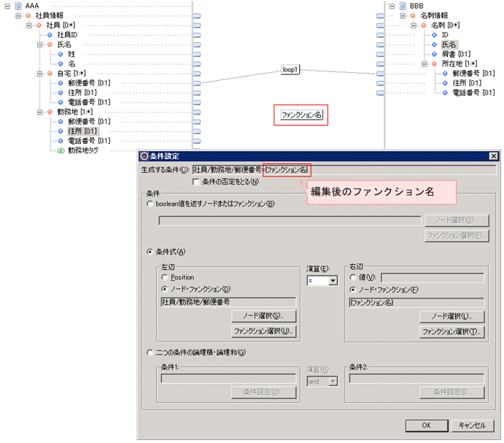504x443 pixels.
Task: Click the connector port beside 自宅 郵便番号
Action: click(197, 83)
